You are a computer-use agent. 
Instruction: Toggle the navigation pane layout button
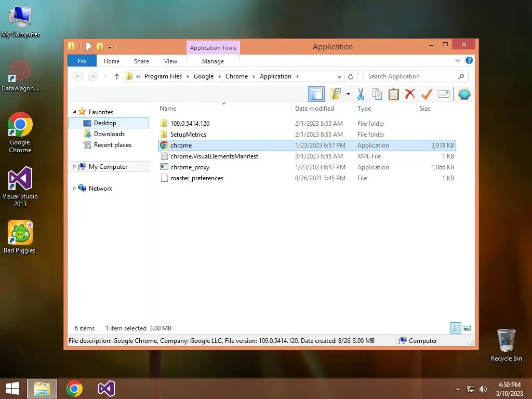click(x=316, y=94)
